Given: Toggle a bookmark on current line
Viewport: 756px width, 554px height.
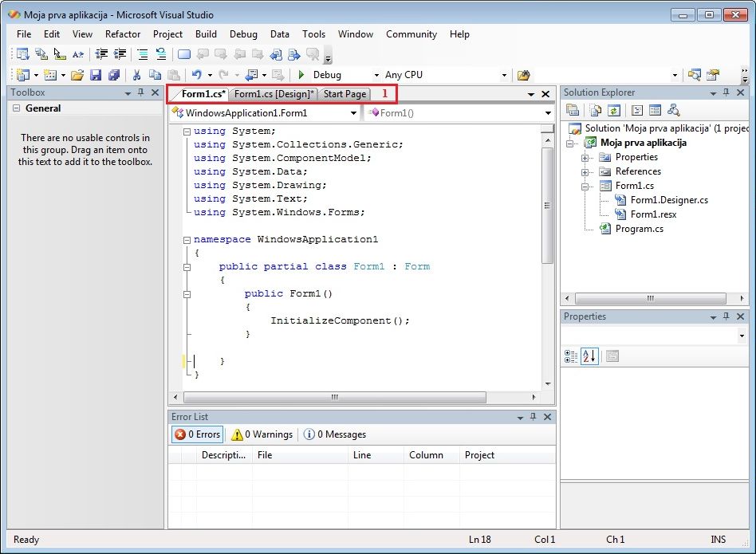Looking at the screenshot, I should coord(184,54).
